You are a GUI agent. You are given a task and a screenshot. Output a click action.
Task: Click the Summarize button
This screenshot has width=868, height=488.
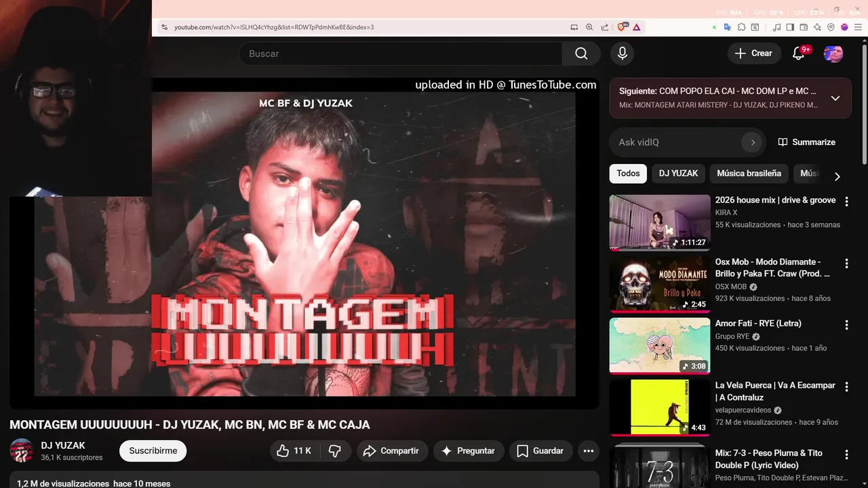click(806, 142)
